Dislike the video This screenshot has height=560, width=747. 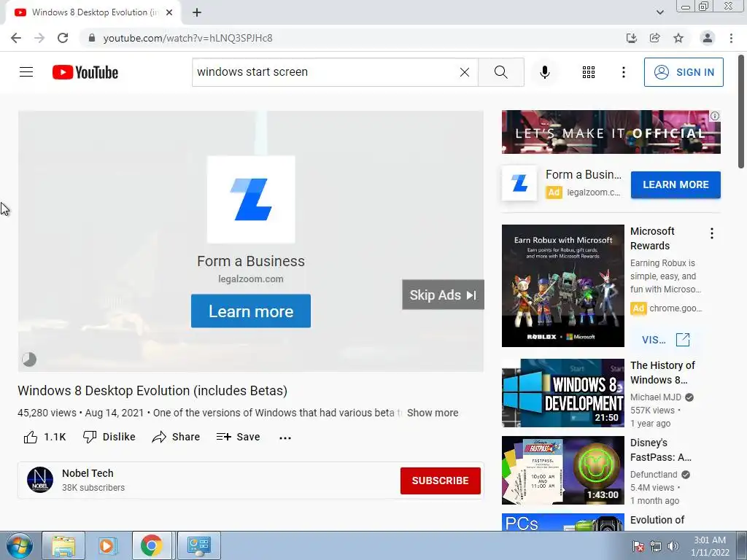(x=109, y=437)
